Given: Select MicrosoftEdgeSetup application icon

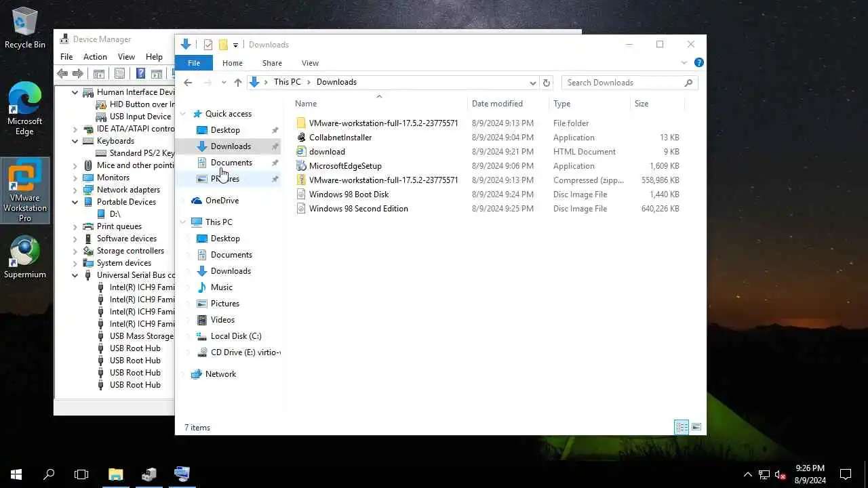Looking at the screenshot, I should coord(302,166).
